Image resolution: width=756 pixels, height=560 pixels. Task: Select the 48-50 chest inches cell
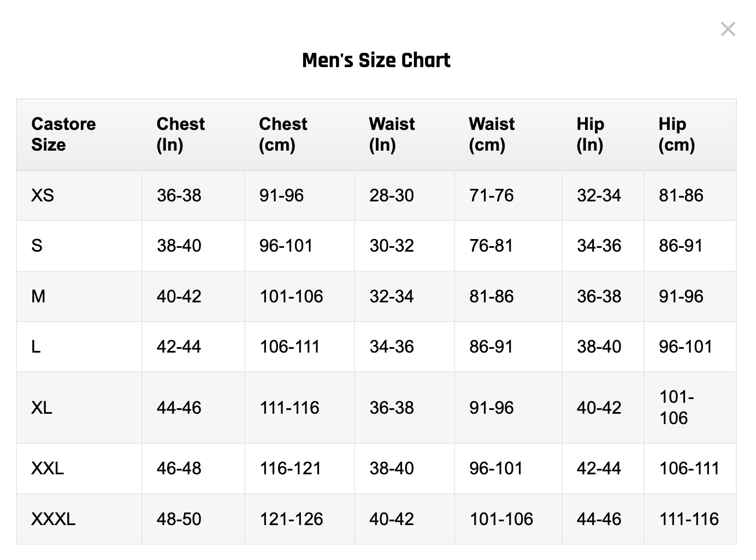[179, 519]
